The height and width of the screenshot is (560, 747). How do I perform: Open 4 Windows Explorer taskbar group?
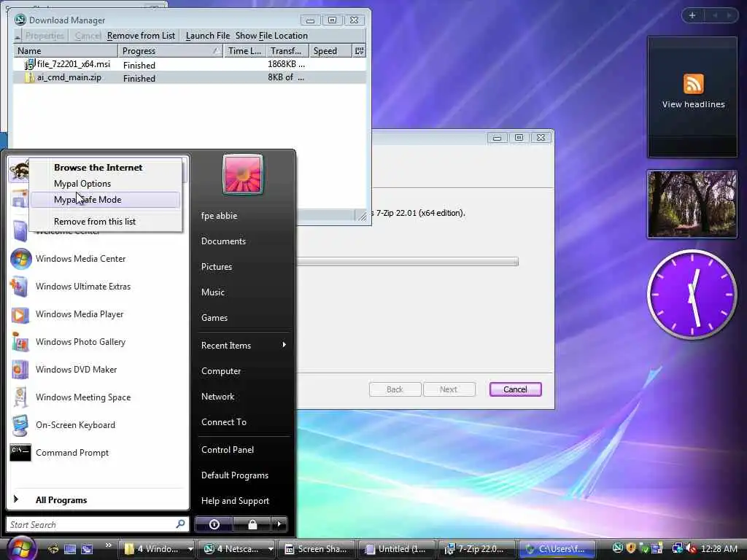click(x=157, y=549)
